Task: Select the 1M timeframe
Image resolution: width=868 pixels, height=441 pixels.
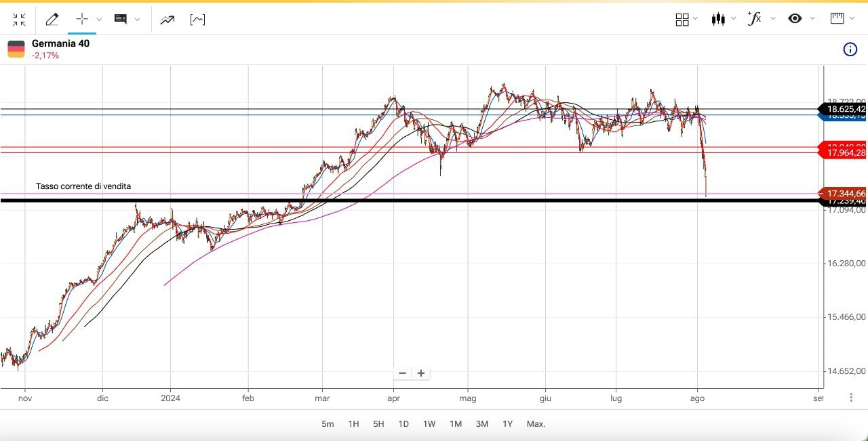Action: [x=456, y=424]
